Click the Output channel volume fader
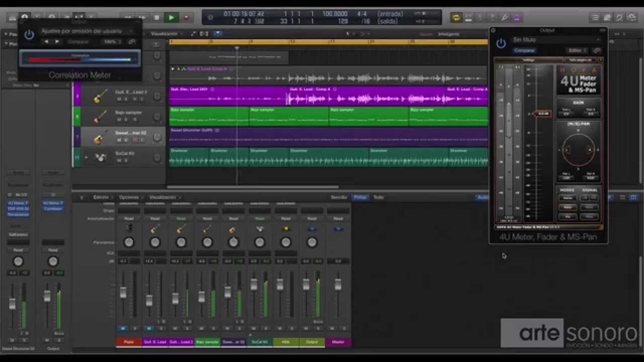Screen dimensions: 644x362 pyautogui.click(x=306, y=285)
